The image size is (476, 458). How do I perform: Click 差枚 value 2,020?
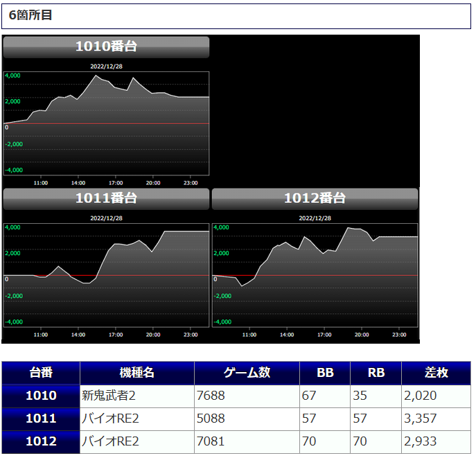(420, 396)
